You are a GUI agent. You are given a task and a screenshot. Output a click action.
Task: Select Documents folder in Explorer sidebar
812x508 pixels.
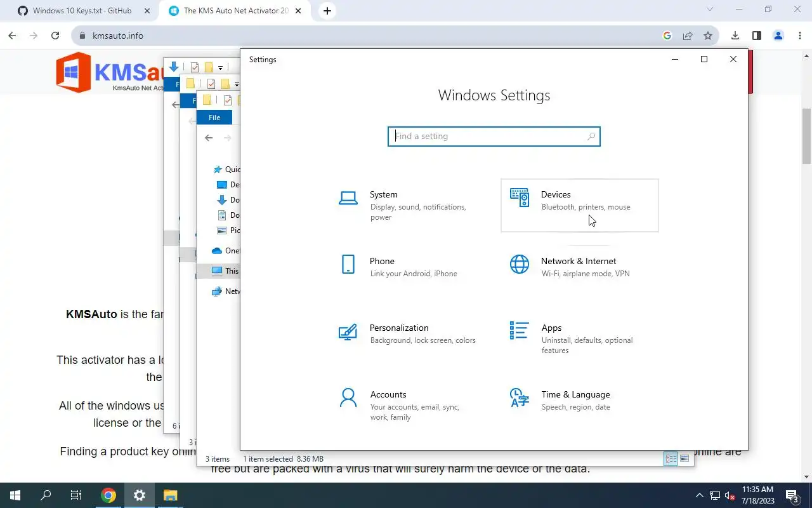tap(228, 215)
